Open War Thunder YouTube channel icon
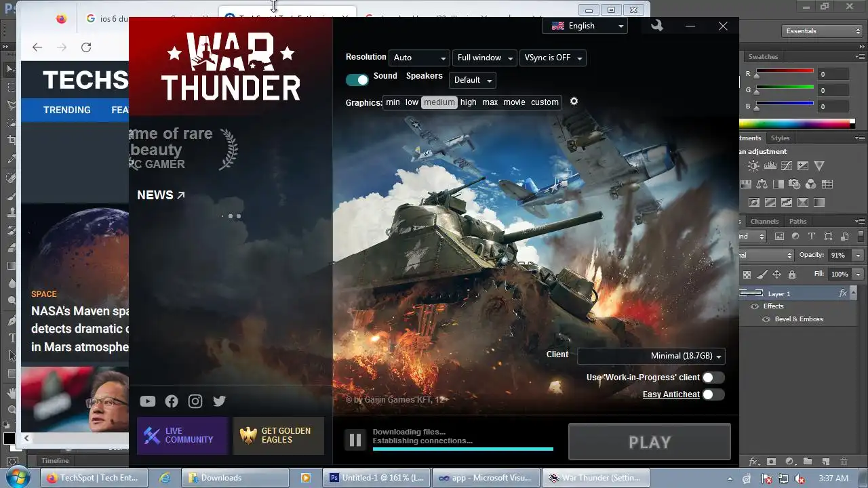 tap(148, 401)
